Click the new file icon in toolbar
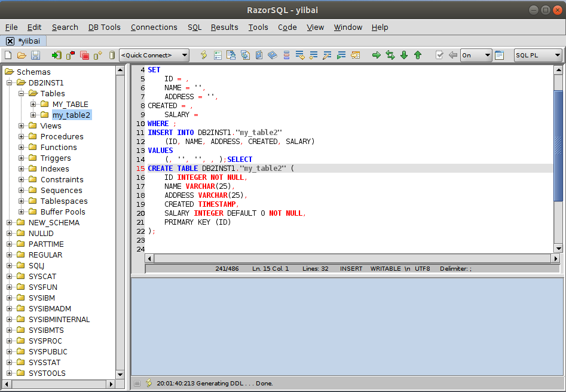 tap(8, 55)
